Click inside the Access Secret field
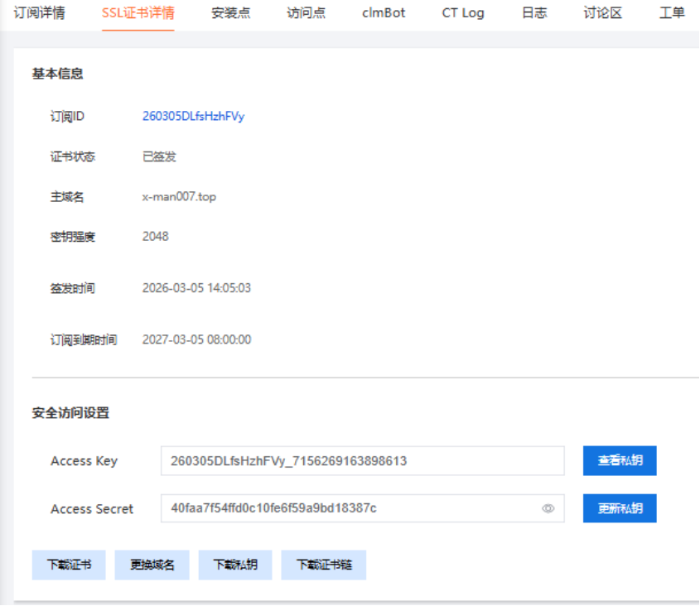Screen dimensions: 700x606 [x=363, y=508]
